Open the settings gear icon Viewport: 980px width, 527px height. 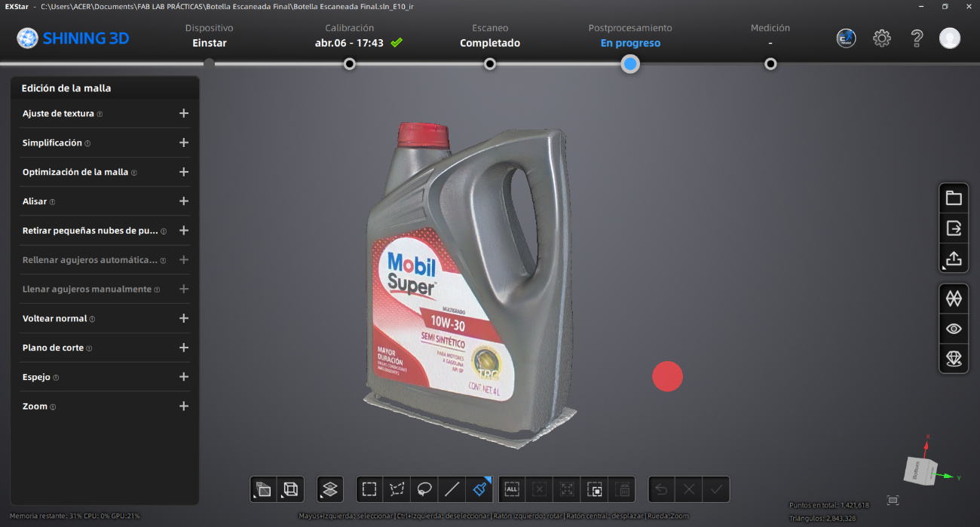point(882,38)
